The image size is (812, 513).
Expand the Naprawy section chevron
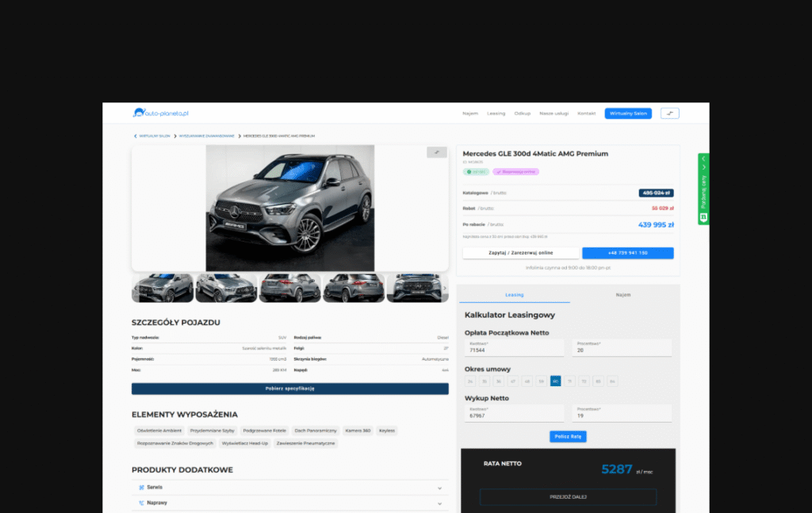click(439, 503)
